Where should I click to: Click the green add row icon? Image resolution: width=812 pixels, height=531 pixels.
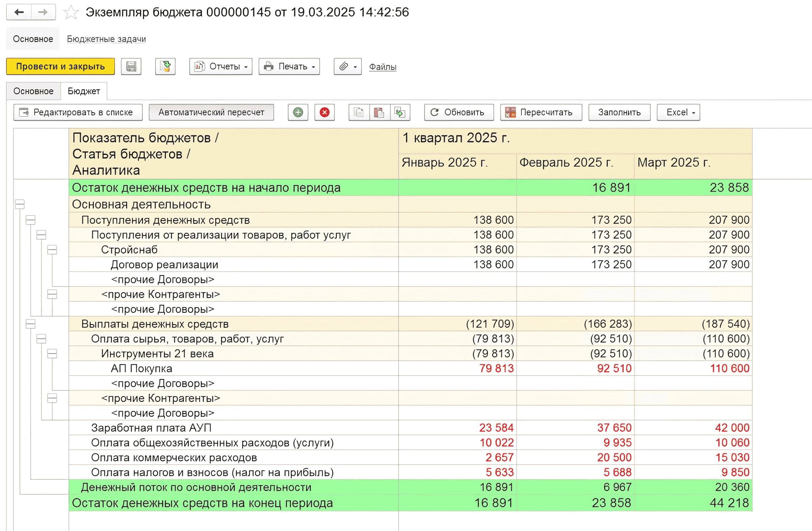pos(298,113)
